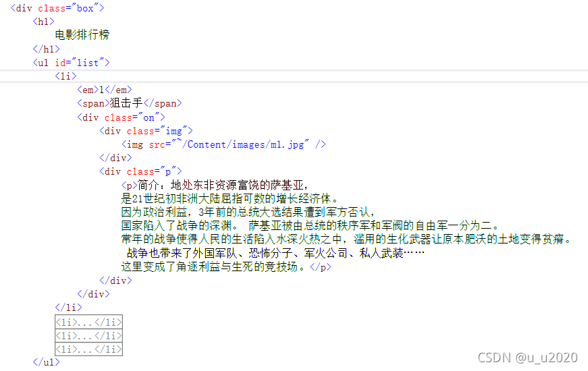Image resolution: width=588 pixels, height=371 pixels.
Task: Click the closing </ul> tag
Action: click(x=46, y=362)
